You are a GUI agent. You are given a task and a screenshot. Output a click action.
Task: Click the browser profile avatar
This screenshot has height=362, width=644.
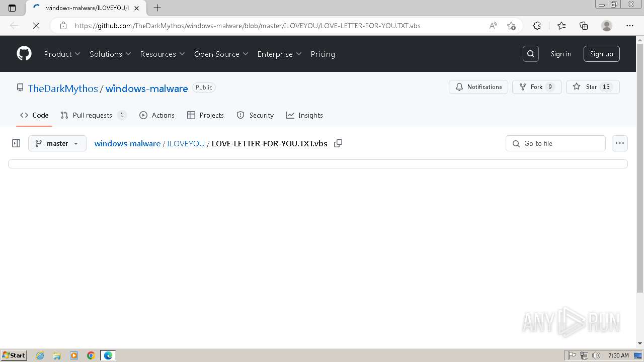tap(607, 26)
